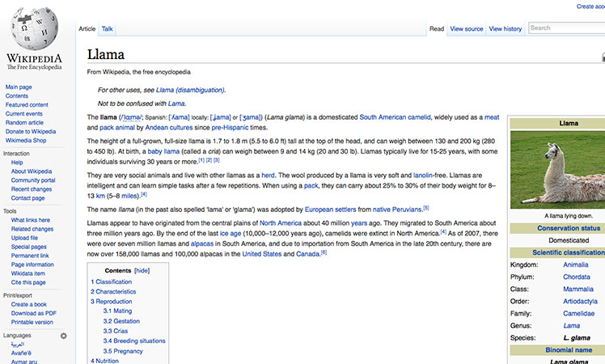Click the Wikipedia globe logo
Viewport: 605px width, 364px height.
[34, 29]
